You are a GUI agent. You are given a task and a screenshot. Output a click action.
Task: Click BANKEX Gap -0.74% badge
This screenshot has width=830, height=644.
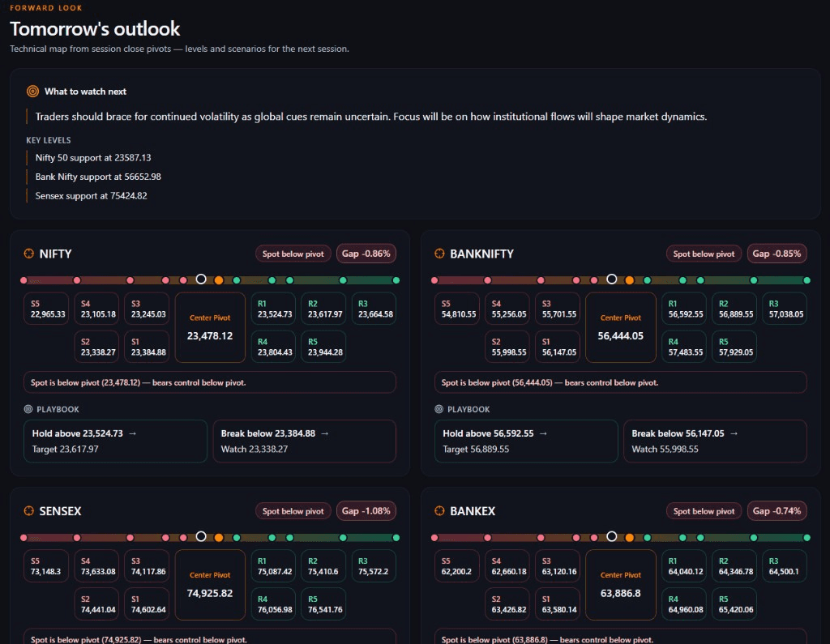(777, 510)
